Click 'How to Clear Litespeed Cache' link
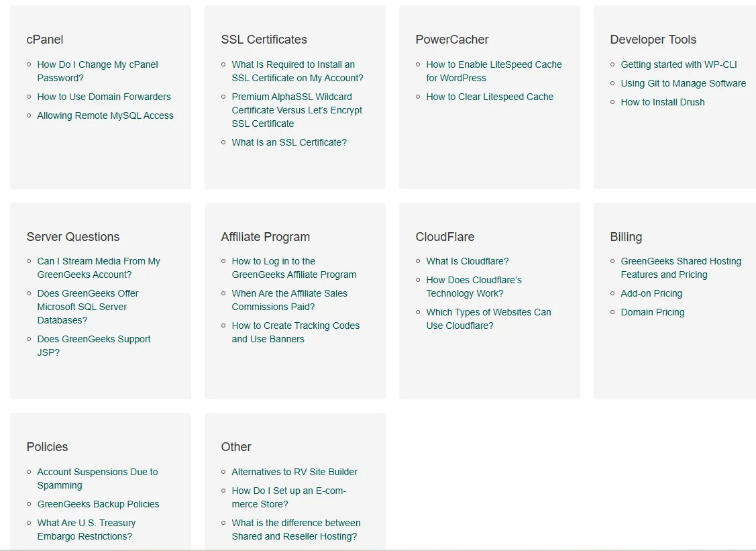 point(490,97)
